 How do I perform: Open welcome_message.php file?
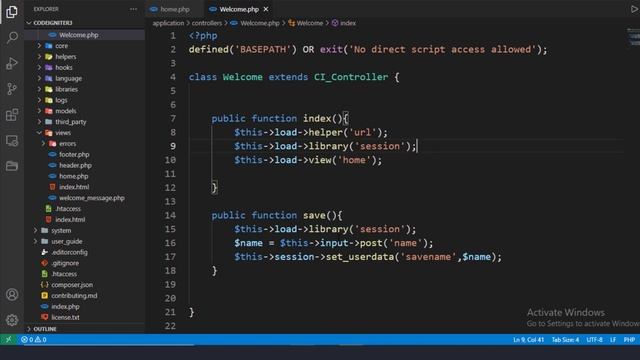(x=91, y=198)
